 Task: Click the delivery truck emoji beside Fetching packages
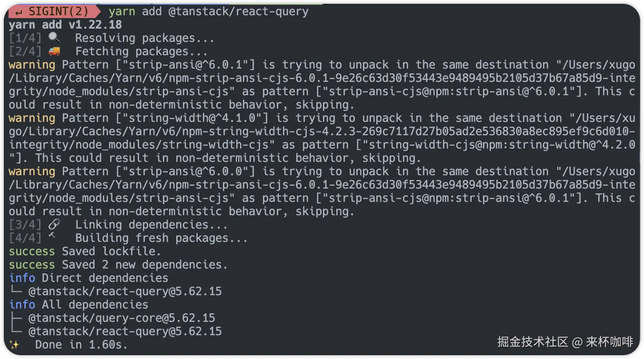pyautogui.click(x=54, y=51)
